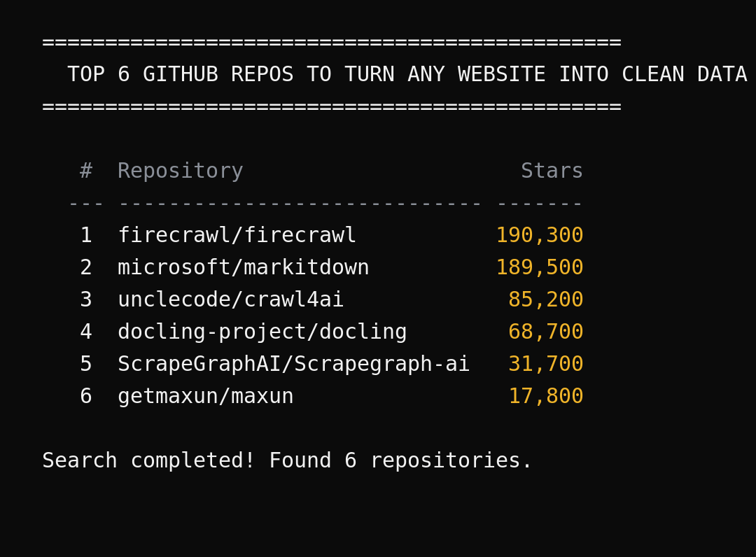
Task: Click the star count "190,300"
Action: tap(540, 235)
